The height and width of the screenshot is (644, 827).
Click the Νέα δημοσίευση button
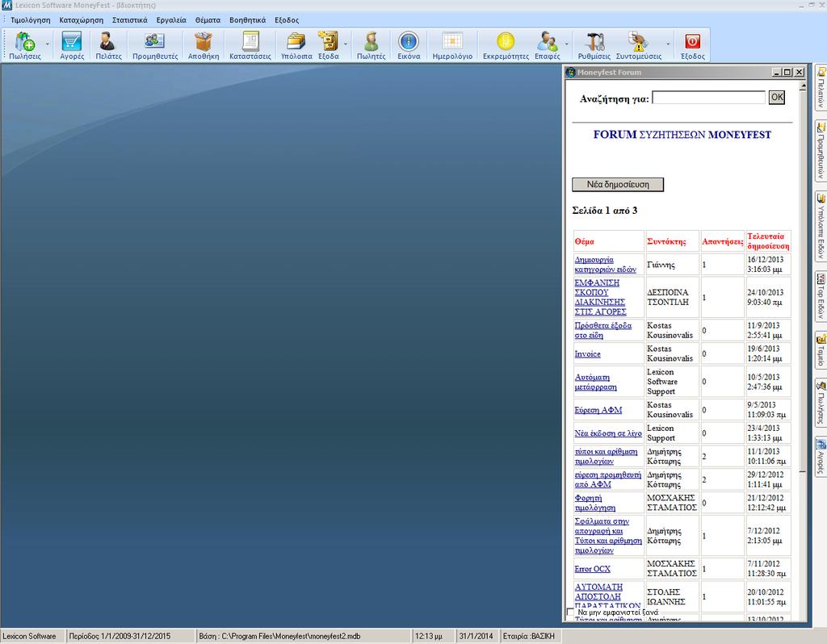618,185
